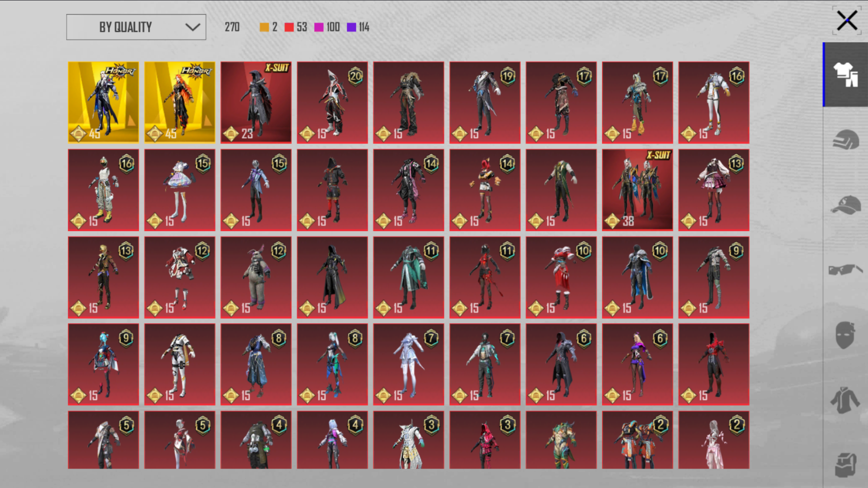
Task: Open the cap headwear category
Action: (x=845, y=205)
